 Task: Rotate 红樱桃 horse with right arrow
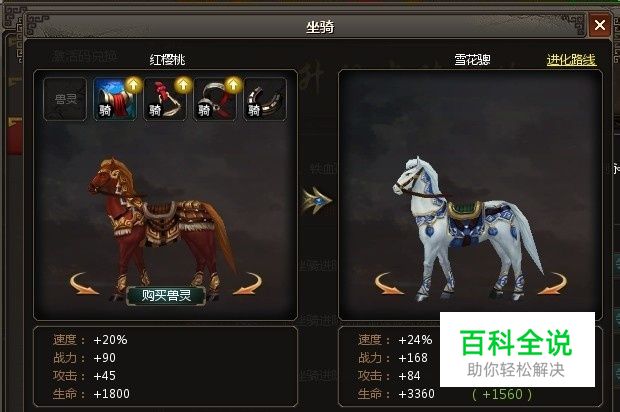click(247, 283)
